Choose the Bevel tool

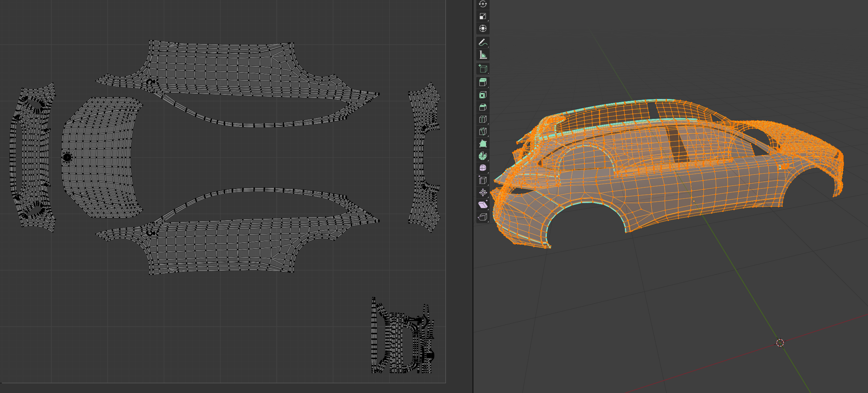(483, 107)
